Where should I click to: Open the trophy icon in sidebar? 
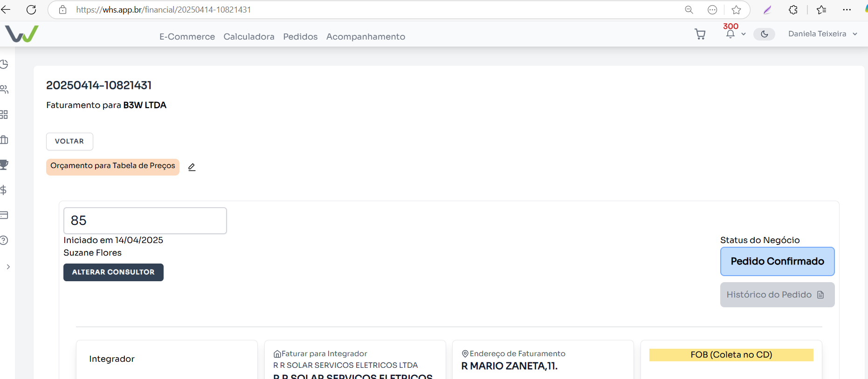click(x=4, y=164)
